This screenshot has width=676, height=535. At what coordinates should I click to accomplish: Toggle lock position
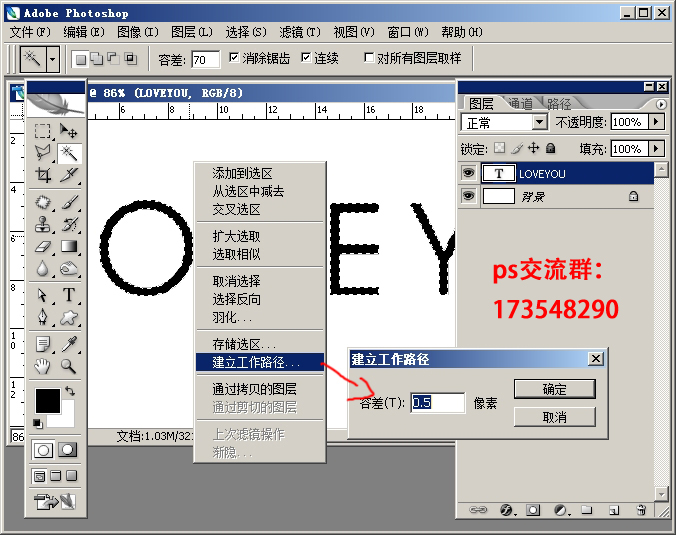tap(534, 148)
